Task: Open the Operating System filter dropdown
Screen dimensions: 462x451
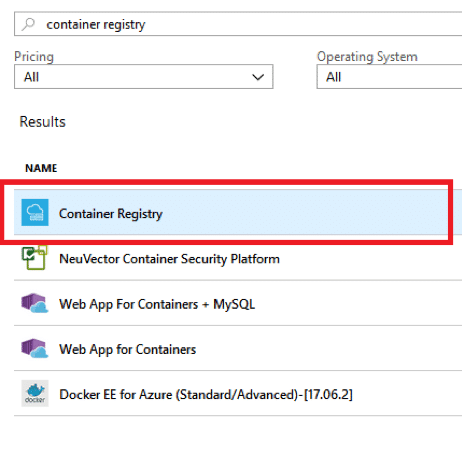Action: [389, 77]
